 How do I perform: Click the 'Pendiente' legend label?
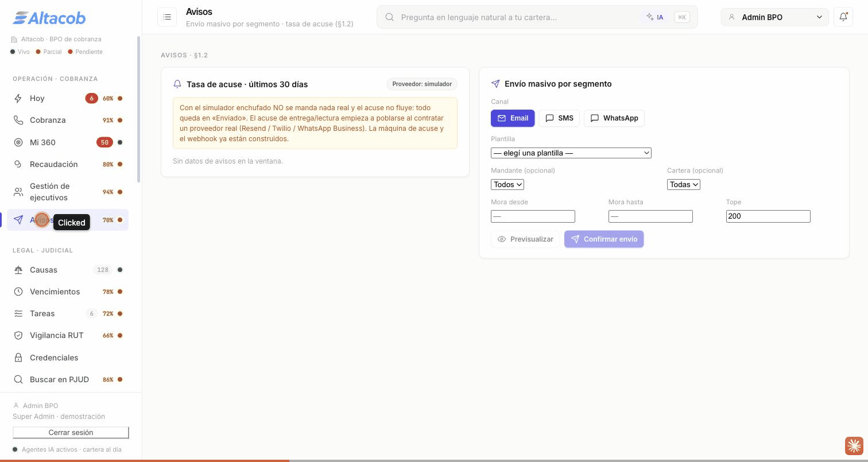[x=89, y=52]
